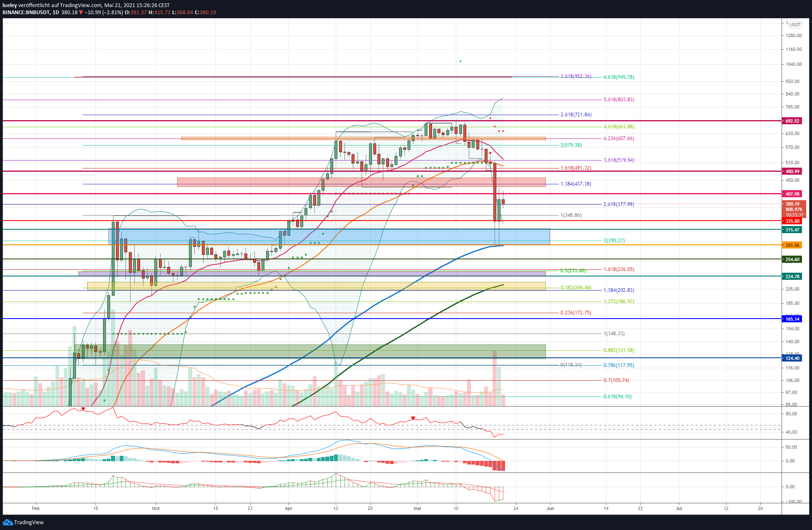This screenshot has width=812, height=530.
Task: Click the Jul label on time axis
Action: [679, 508]
